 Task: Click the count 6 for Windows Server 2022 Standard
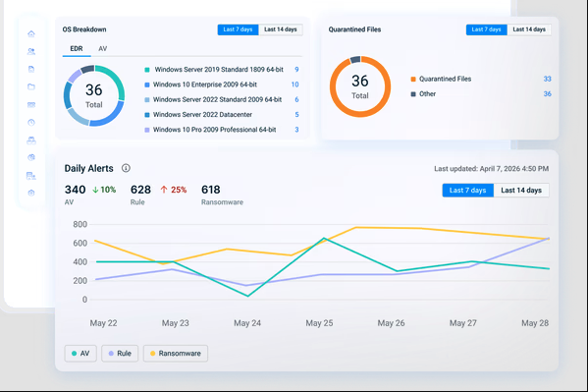pos(296,99)
